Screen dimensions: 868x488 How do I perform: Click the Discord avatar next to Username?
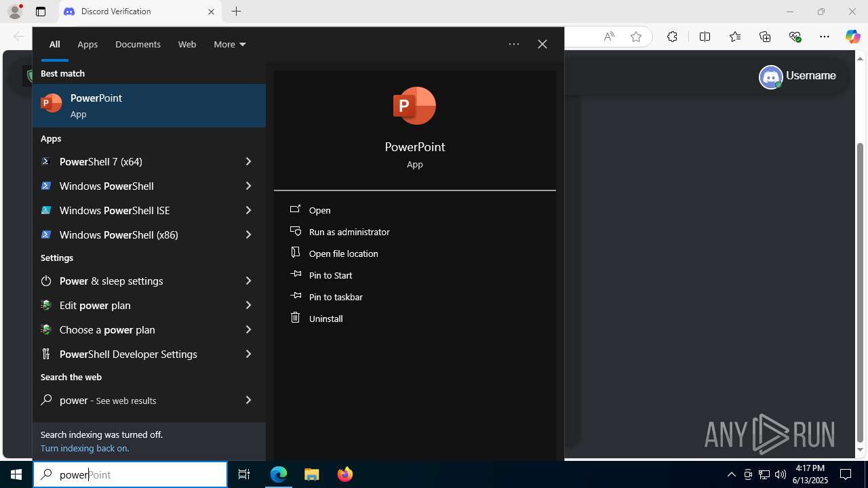pos(771,77)
